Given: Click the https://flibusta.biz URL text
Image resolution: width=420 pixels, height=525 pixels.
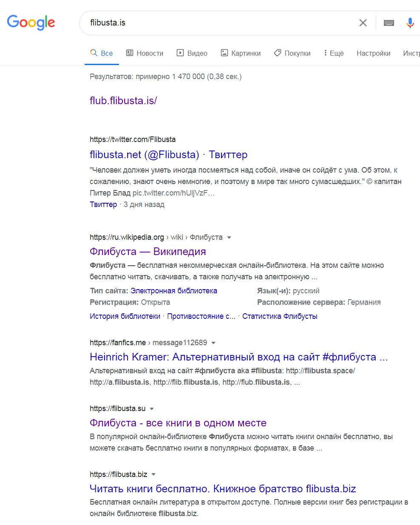Looking at the screenshot, I should coord(119,474).
